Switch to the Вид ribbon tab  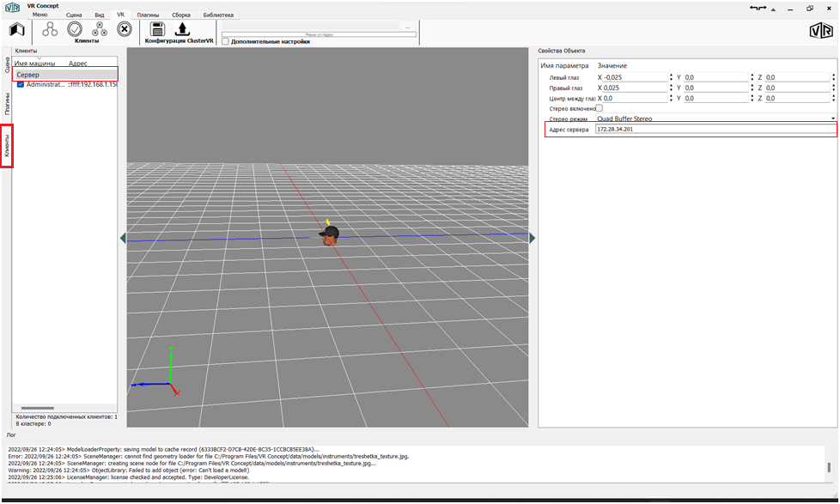[100, 15]
